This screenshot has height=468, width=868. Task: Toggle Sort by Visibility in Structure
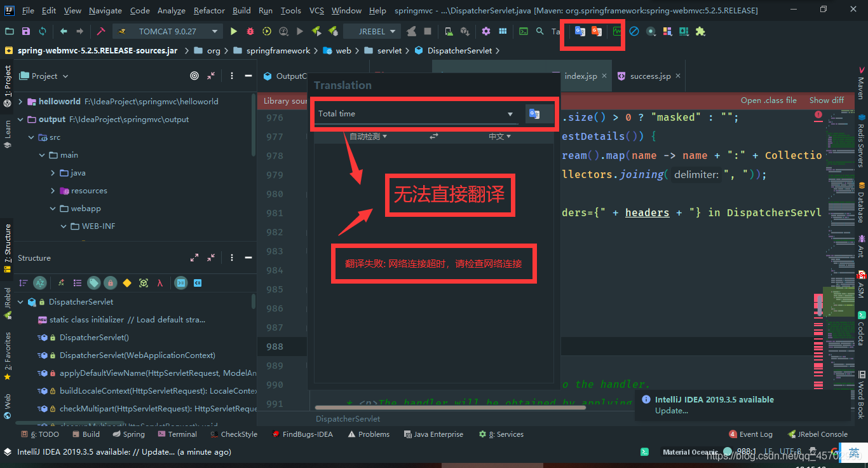tap(24, 283)
